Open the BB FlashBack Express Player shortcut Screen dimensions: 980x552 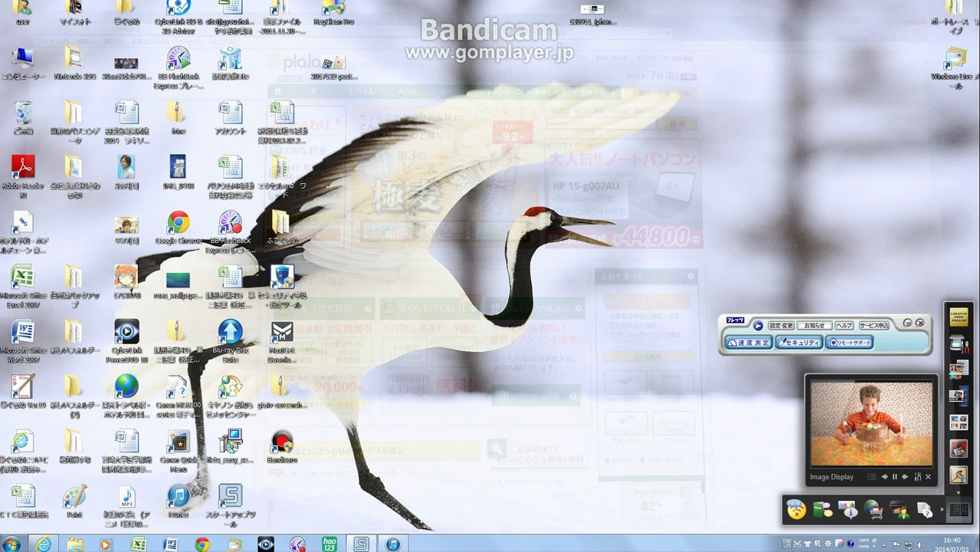[x=179, y=67]
